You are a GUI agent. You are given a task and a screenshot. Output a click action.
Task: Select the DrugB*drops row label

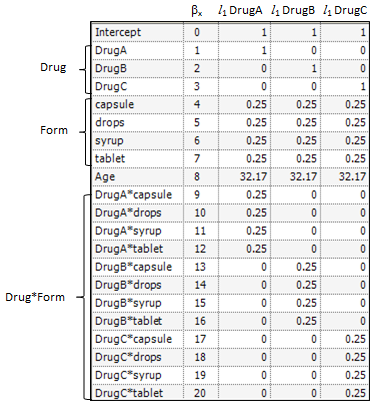pyautogui.click(x=128, y=285)
